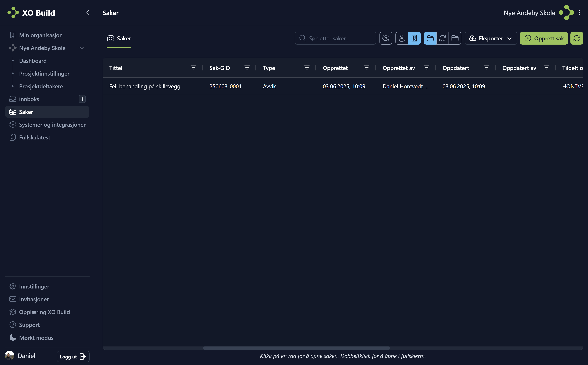Toggle the building/organization filter icon
This screenshot has width=588, height=365.
coord(414,38)
